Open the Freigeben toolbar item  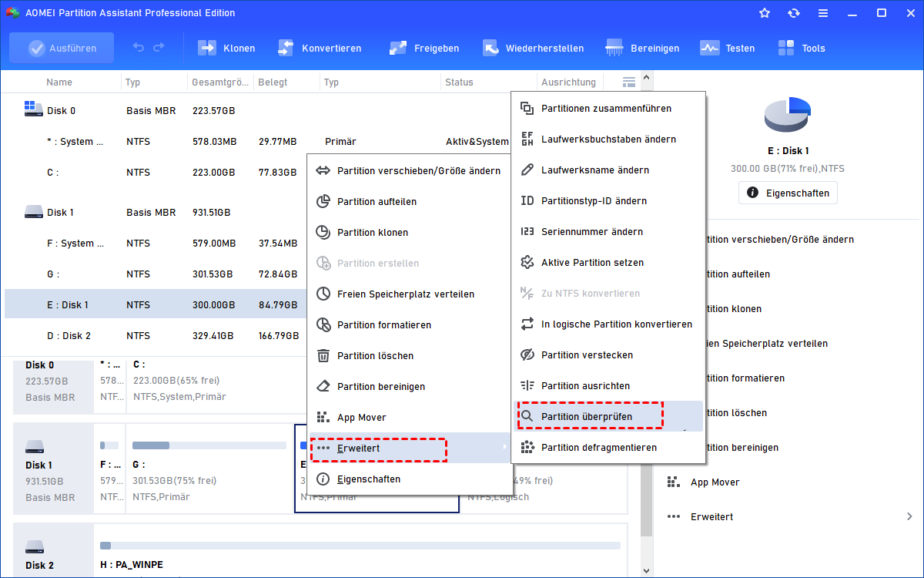point(423,48)
